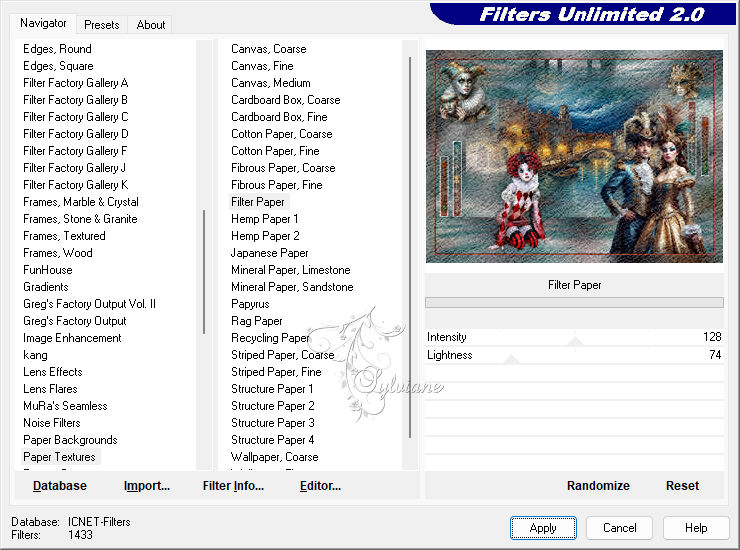Click the category list scrollbar
Viewport: 740px width, 550px height.
(x=204, y=272)
